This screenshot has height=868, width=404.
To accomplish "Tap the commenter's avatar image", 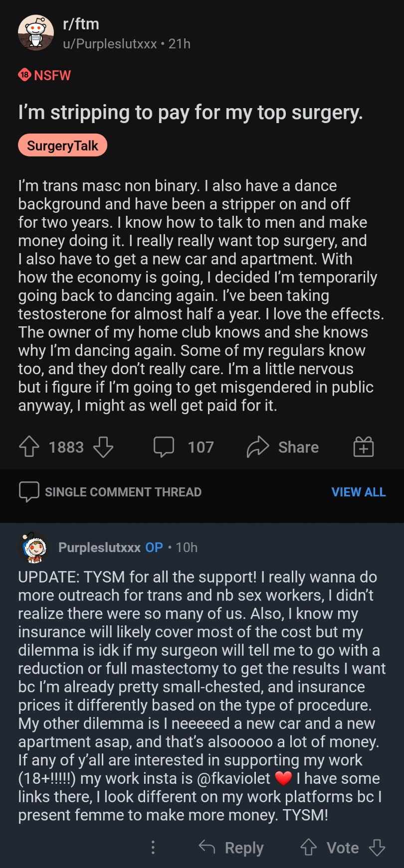I will (34, 548).
